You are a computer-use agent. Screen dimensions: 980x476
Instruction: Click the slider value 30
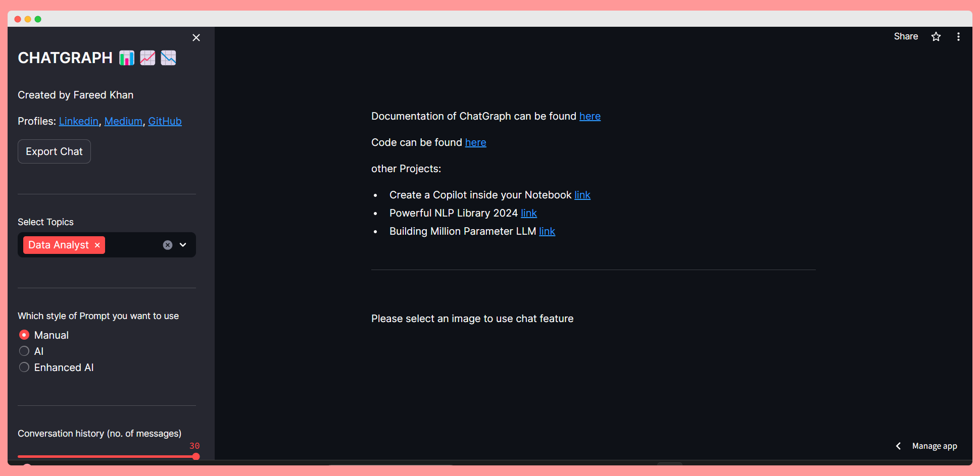194,446
